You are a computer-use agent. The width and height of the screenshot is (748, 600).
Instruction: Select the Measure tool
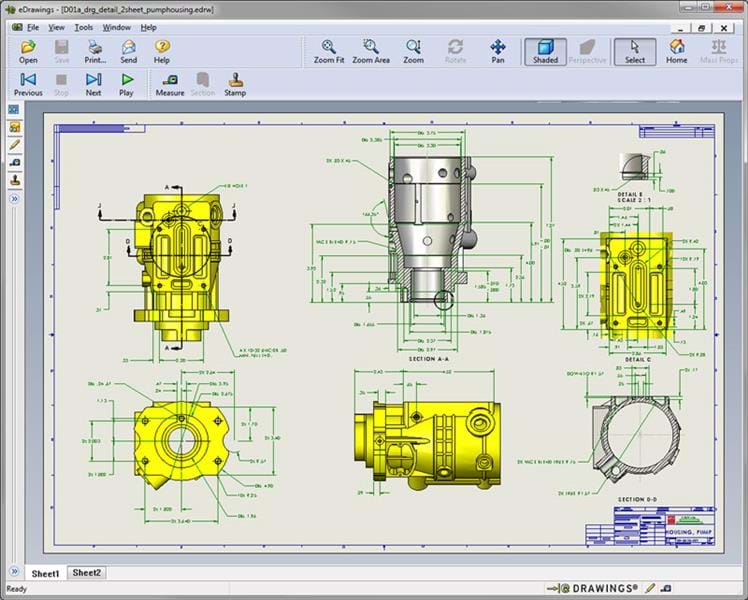coord(170,84)
